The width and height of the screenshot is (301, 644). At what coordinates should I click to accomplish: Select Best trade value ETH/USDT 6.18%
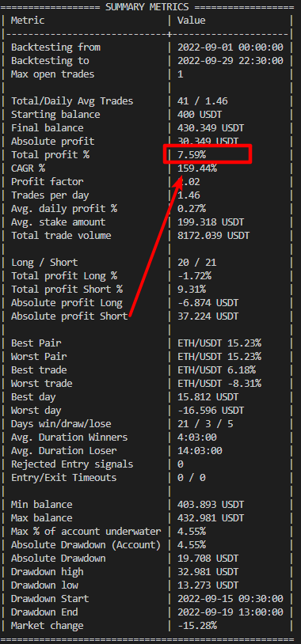tap(216, 370)
